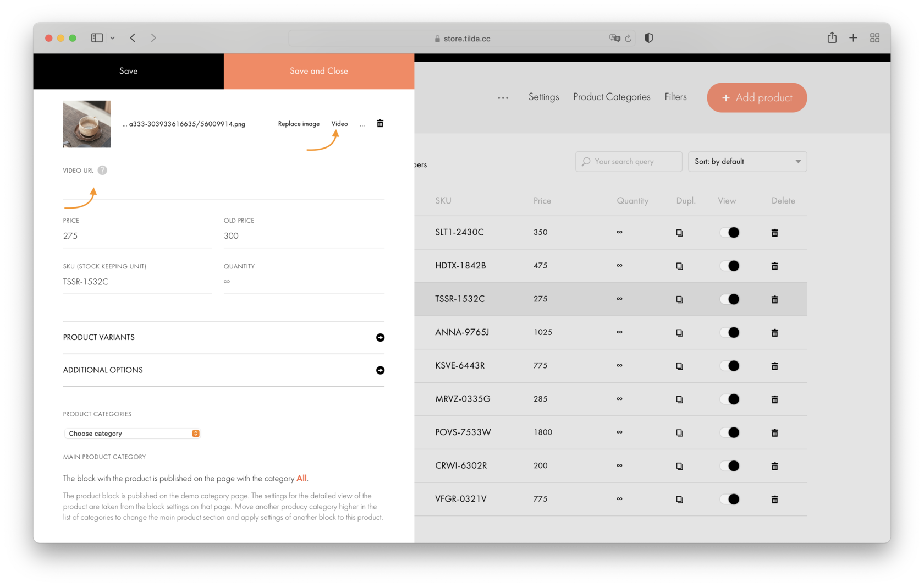Delete the CRWI-6302R product
Screen dimensions: 924x587
pyautogui.click(x=775, y=466)
